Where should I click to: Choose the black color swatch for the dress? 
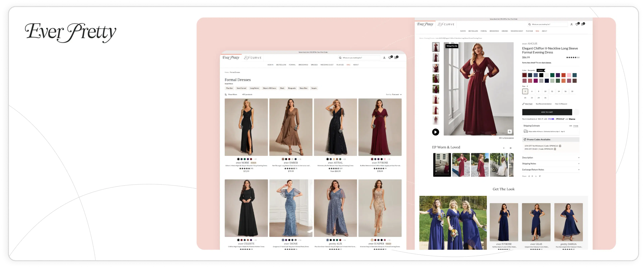[541, 75]
